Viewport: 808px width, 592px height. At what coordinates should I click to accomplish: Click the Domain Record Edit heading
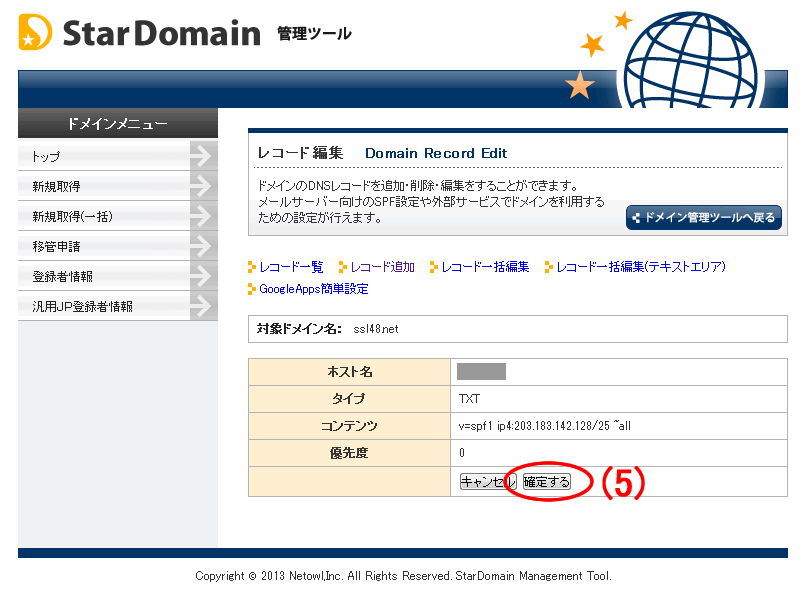point(436,153)
